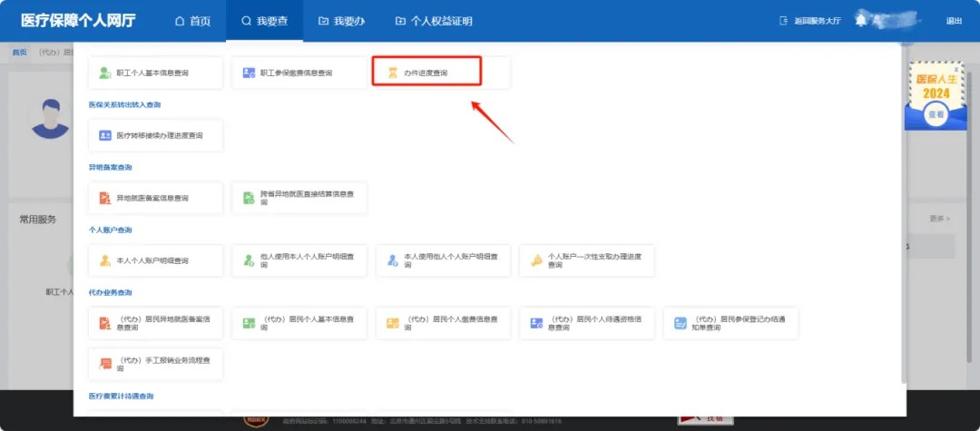Open (代办)居民个人缴费信息查询 icon
This screenshot has width=980, height=431.
tap(392, 323)
